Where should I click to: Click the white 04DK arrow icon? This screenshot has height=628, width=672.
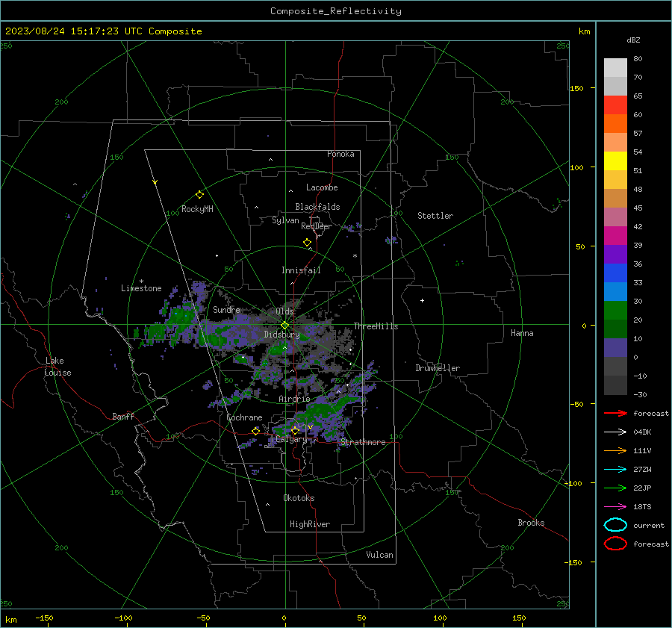coord(615,432)
